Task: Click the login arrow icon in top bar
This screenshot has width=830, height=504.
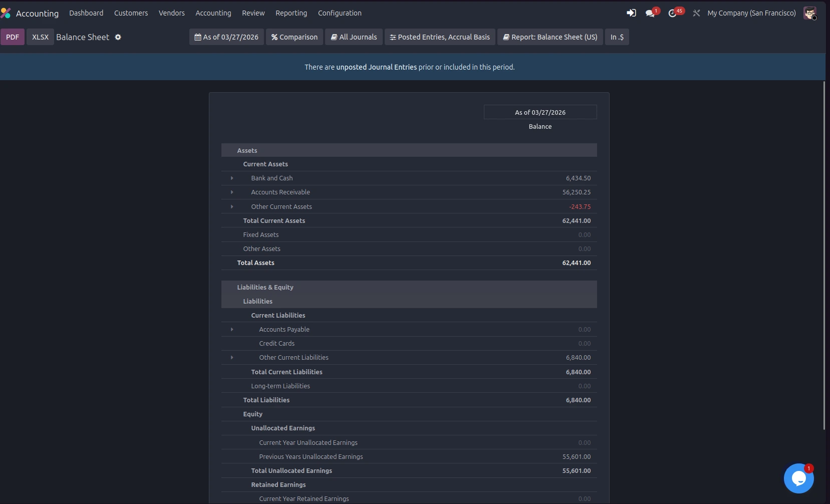Action: click(631, 13)
